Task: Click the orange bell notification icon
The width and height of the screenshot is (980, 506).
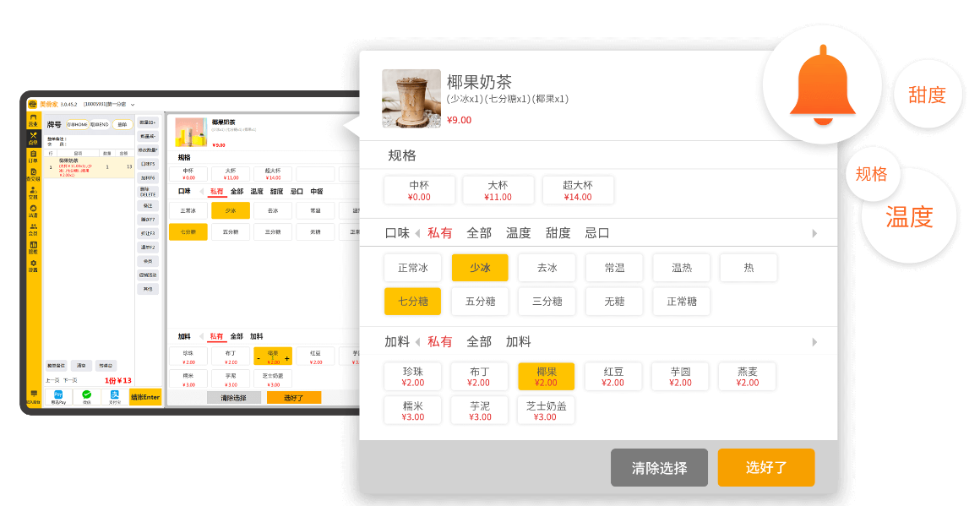Action: click(x=821, y=85)
